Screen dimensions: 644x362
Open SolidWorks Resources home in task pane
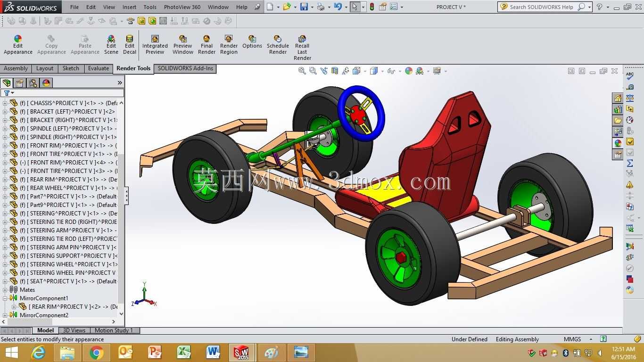click(x=618, y=98)
